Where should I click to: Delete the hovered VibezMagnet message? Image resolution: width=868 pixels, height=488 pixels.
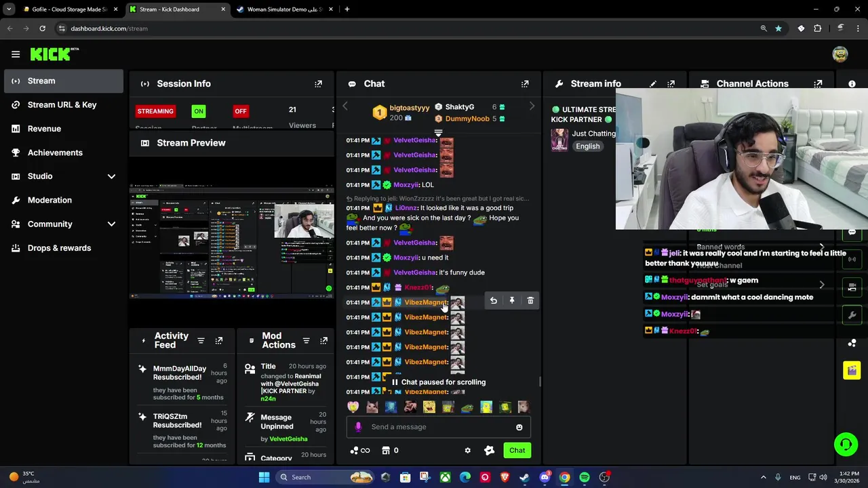(530, 300)
